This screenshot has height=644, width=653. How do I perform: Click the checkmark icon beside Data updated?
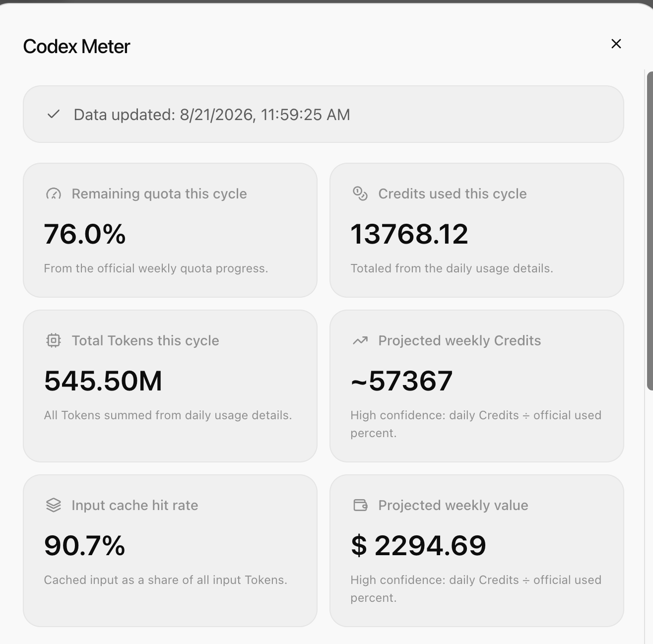[x=54, y=115]
